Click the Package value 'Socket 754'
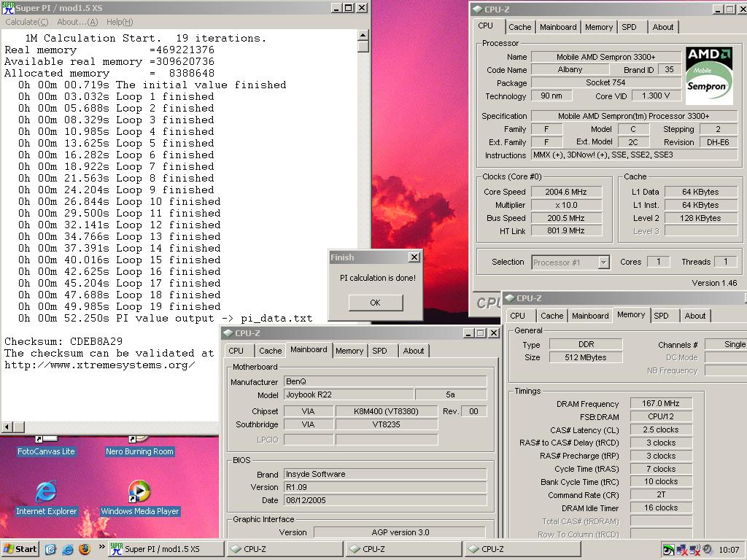747x560 pixels. pos(606,82)
